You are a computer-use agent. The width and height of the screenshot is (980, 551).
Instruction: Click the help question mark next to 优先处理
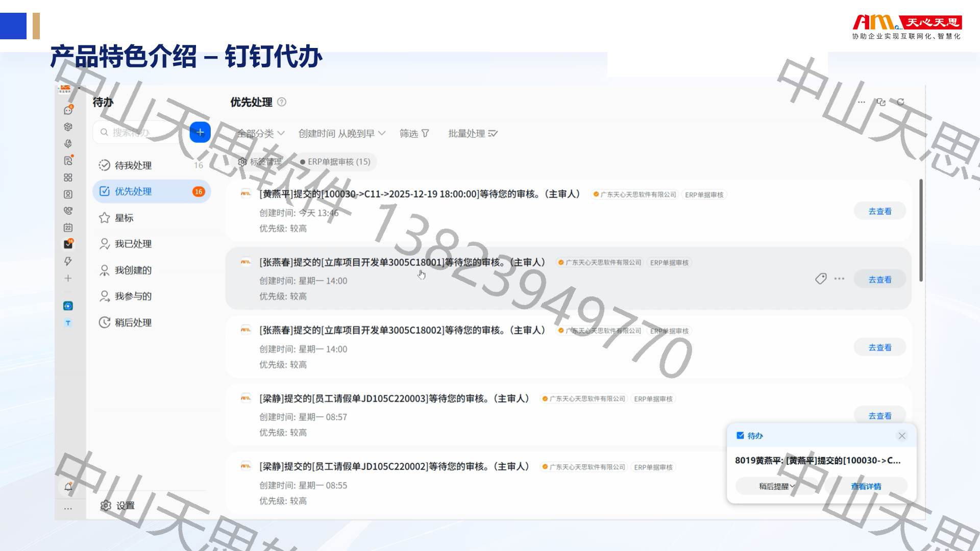pyautogui.click(x=282, y=102)
